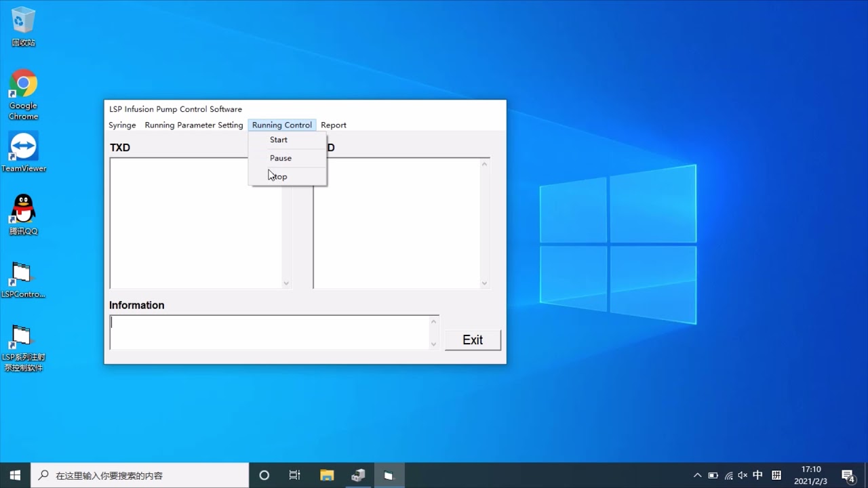Select the Google Chrome desktop shortcut

click(x=23, y=95)
